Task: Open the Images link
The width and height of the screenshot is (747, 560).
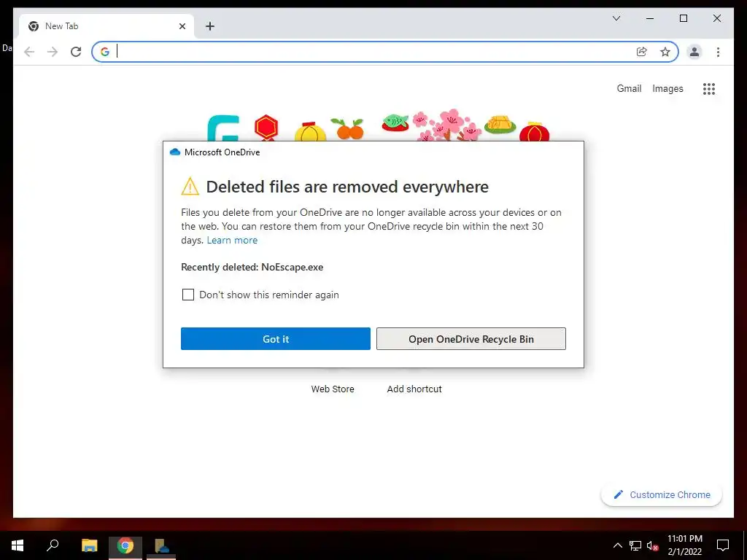Action: point(667,88)
